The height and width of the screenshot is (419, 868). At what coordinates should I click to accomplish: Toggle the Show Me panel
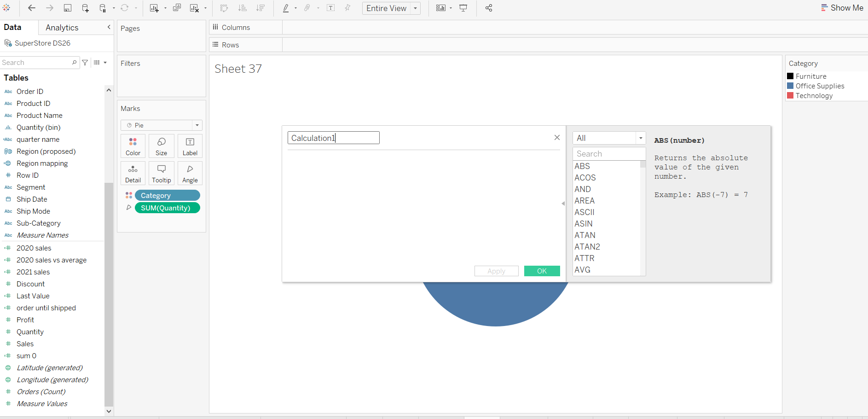[x=842, y=8]
